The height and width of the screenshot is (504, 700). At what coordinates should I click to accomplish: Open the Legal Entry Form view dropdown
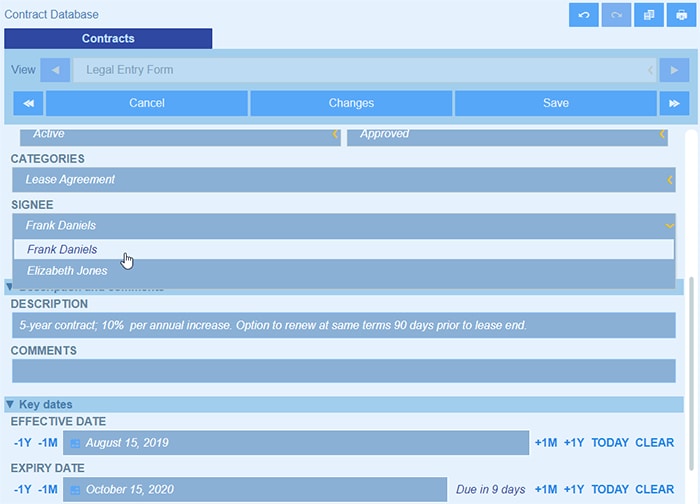pos(360,70)
